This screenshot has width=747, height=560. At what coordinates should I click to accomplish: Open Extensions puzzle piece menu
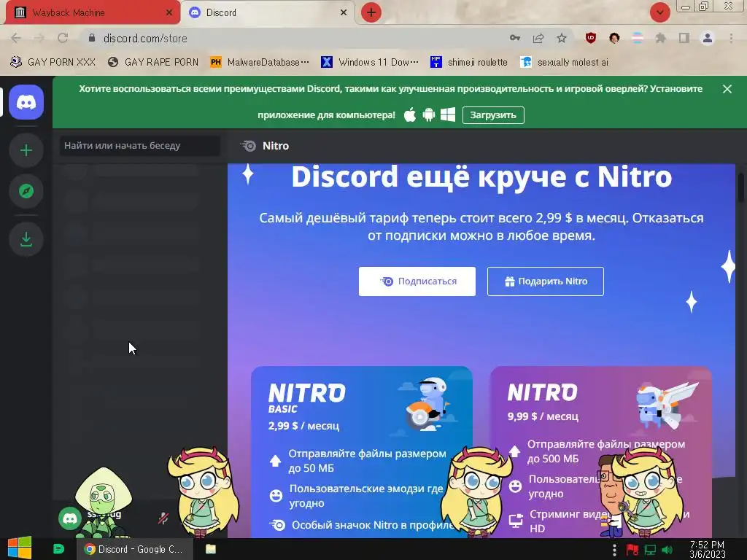pyautogui.click(x=660, y=38)
